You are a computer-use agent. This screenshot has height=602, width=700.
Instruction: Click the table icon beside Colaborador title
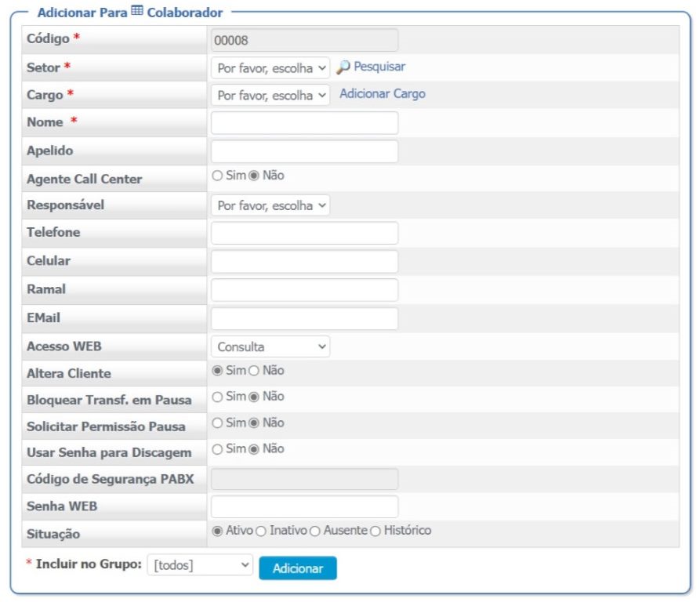(x=137, y=11)
